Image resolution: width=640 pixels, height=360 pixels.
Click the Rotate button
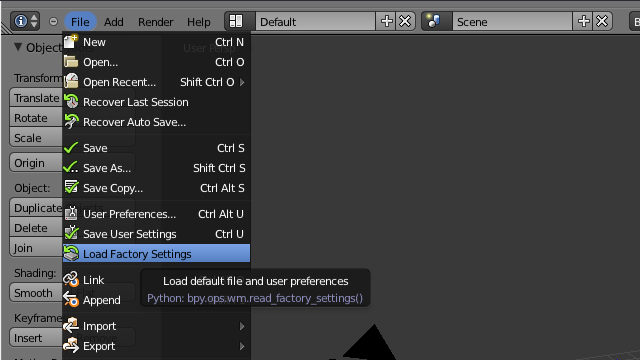coord(36,118)
